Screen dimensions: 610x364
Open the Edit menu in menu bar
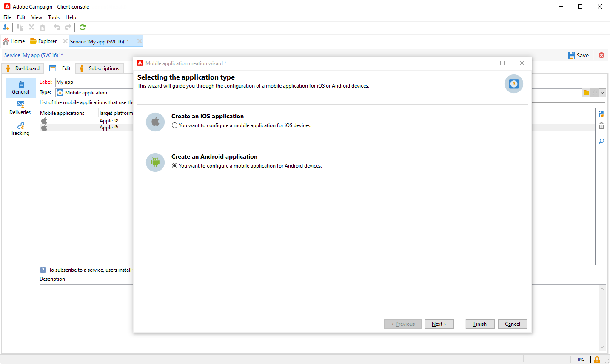pyautogui.click(x=21, y=17)
